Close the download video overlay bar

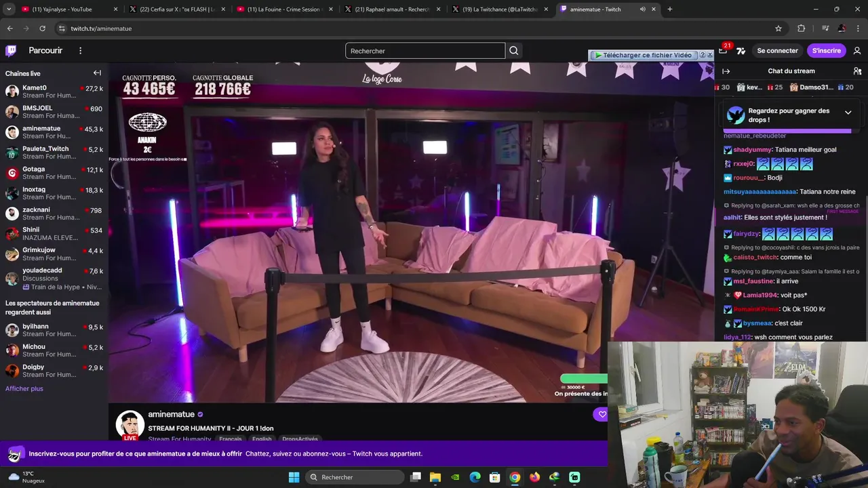click(x=710, y=55)
